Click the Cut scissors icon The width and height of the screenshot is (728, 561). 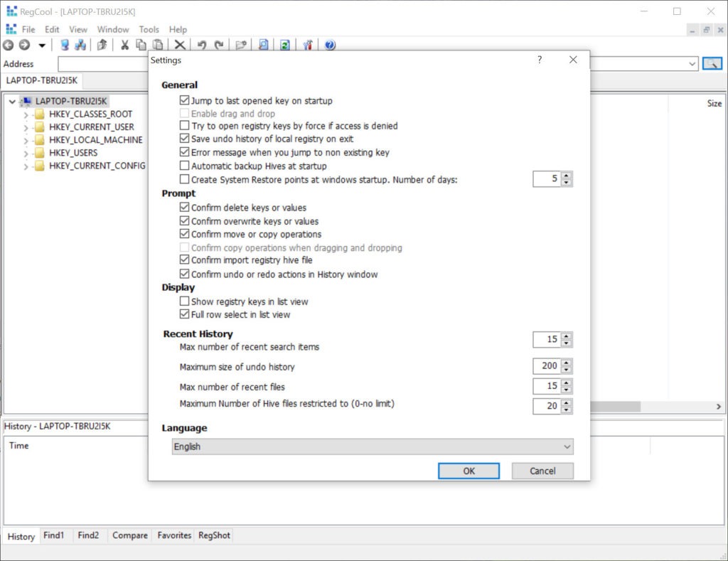124,45
